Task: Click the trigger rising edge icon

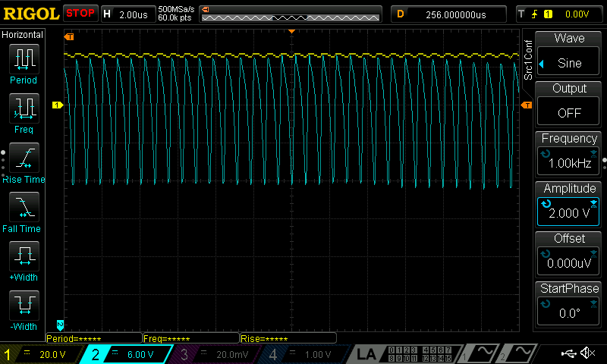Action: point(535,14)
